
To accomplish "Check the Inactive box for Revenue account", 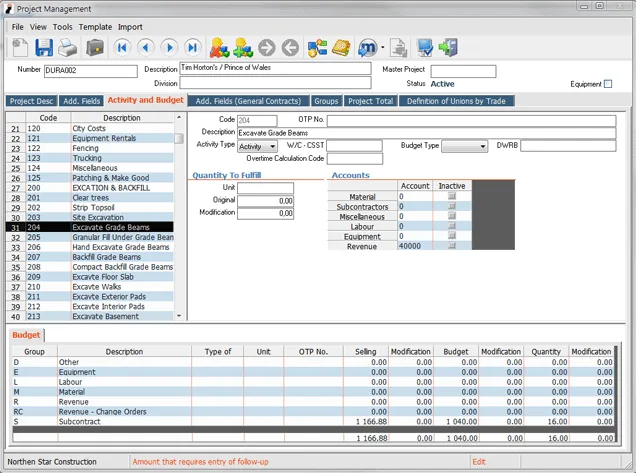I will 452,246.
